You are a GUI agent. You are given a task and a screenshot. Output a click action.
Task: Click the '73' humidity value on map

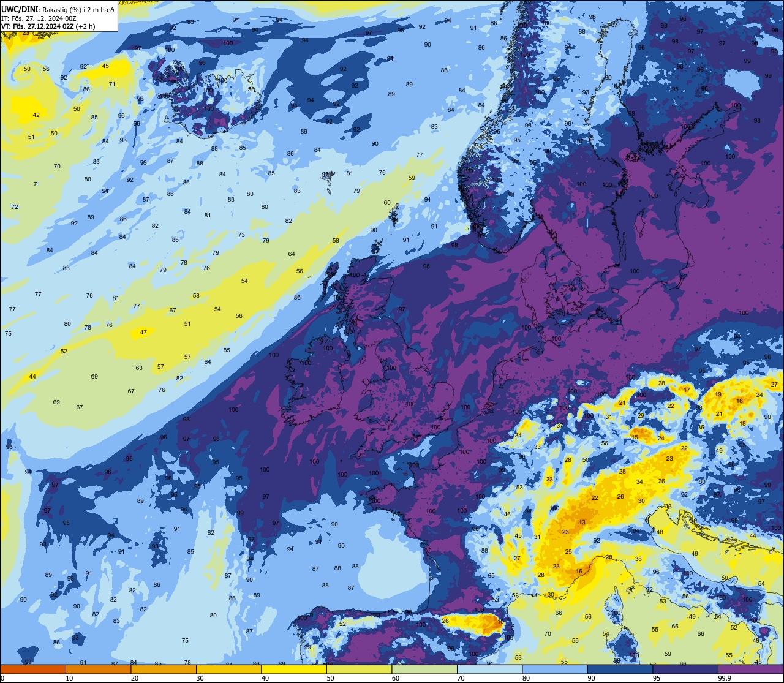(x=241, y=235)
